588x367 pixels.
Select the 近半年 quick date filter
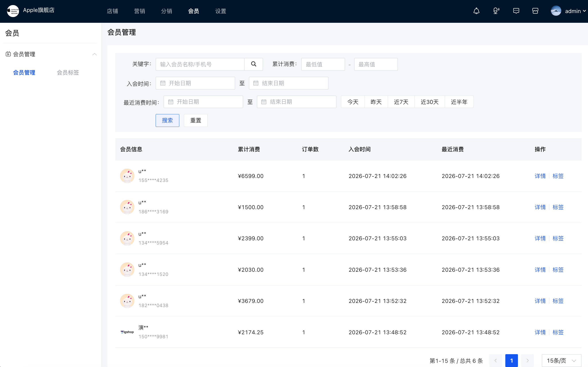coord(459,102)
